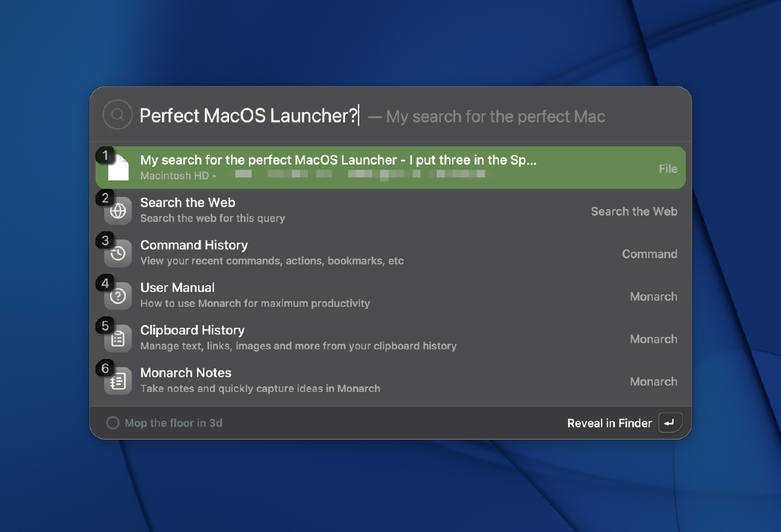Image resolution: width=781 pixels, height=532 pixels.
Task: Click the Clipboard History clipboard icon
Action: 118,339
